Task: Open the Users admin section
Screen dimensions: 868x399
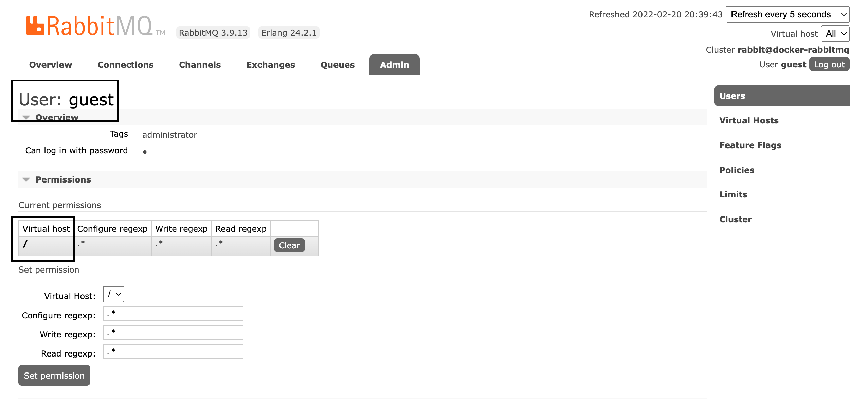Action: point(732,96)
